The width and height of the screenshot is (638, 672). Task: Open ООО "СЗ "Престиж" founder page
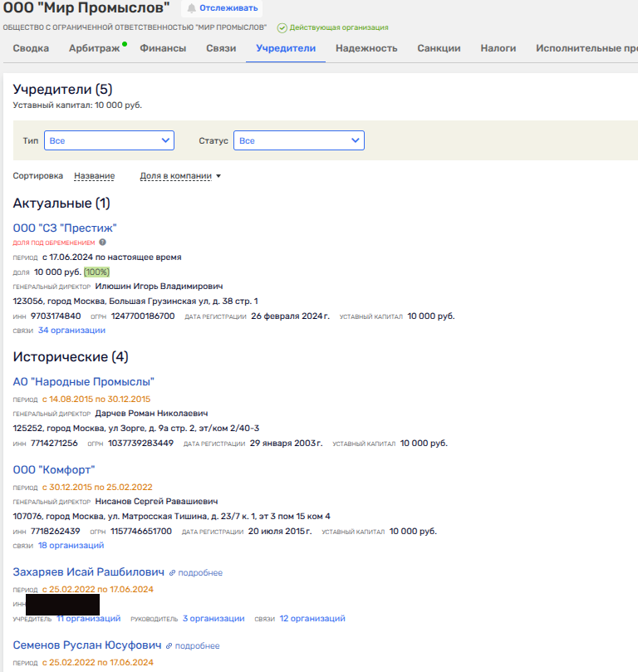click(x=65, y=228)
